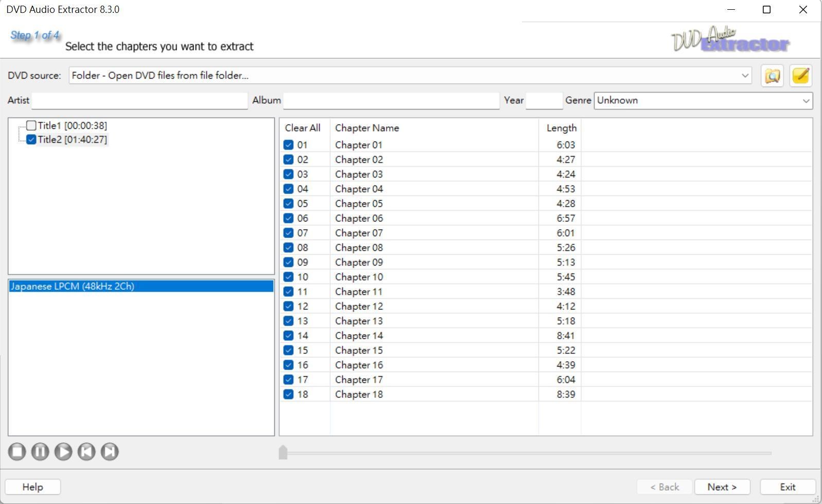Click the playback position slider thumb
The height and width of the screenshot is (504, 822).
(283, 453)
